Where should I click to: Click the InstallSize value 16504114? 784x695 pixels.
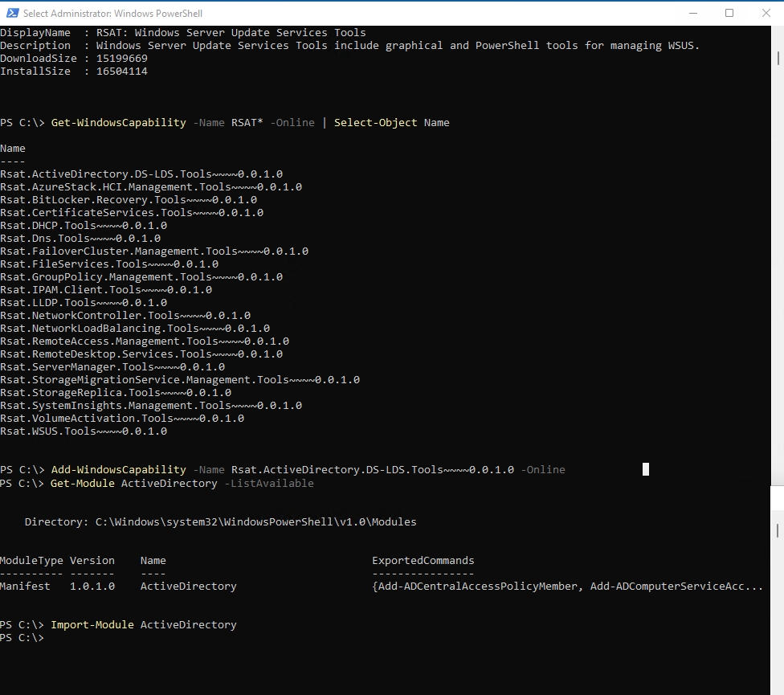120,71
